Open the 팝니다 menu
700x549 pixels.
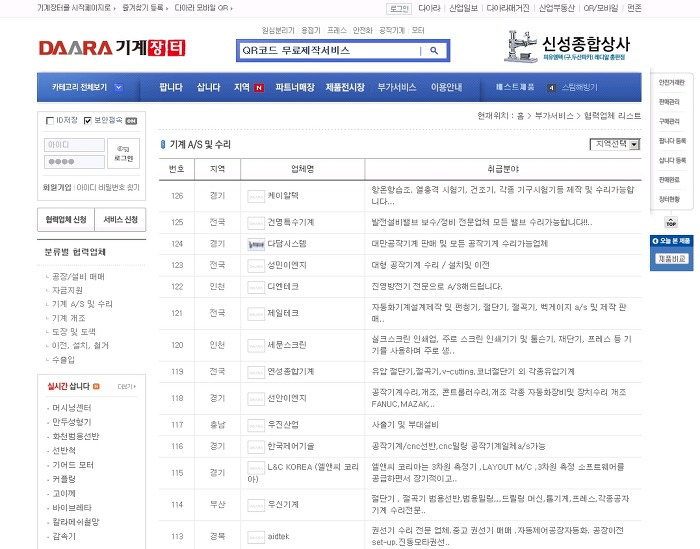tap(171, 87)
